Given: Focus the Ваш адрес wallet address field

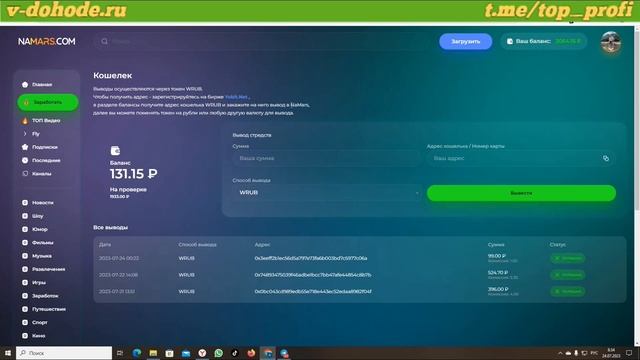Looking at the screenshot, I should 521,158.
